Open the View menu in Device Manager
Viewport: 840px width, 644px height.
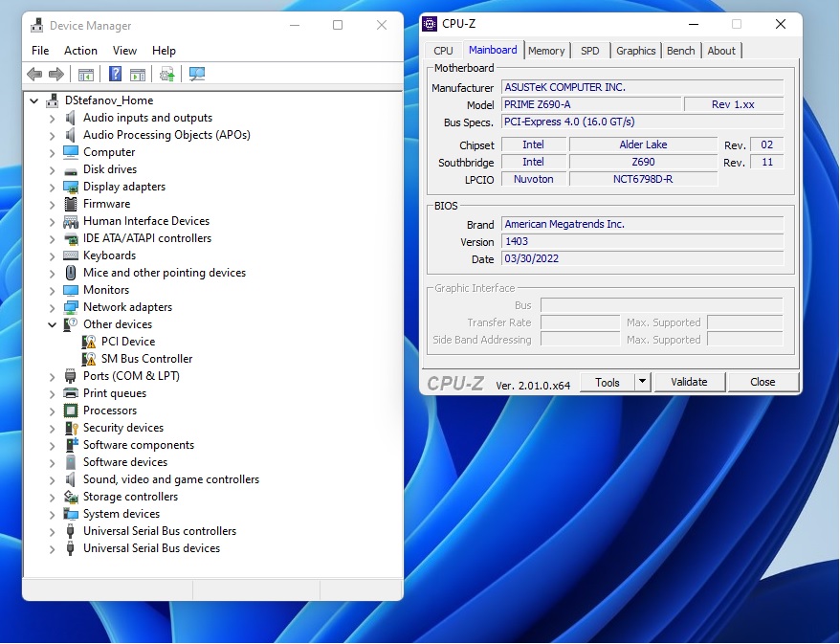pos(124,51)
